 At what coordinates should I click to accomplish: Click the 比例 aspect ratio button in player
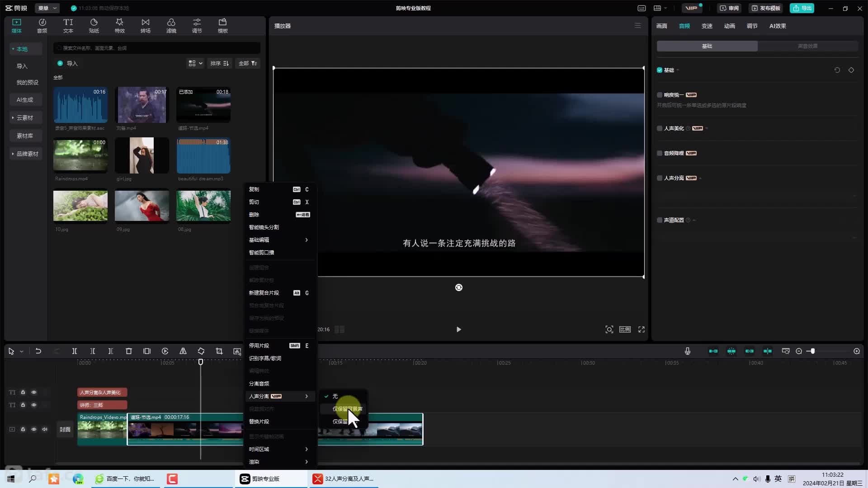(625, 329)
